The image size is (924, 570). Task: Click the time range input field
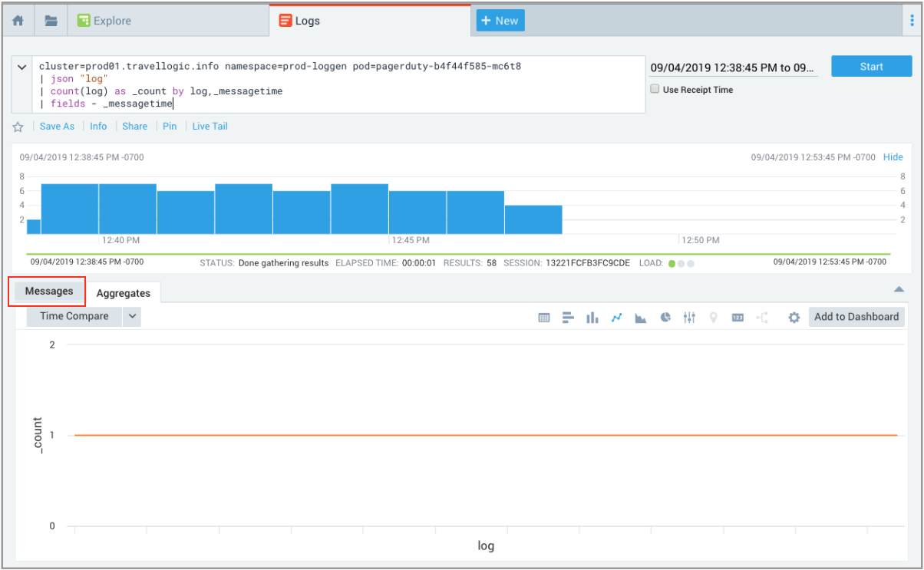pos(732,68)
